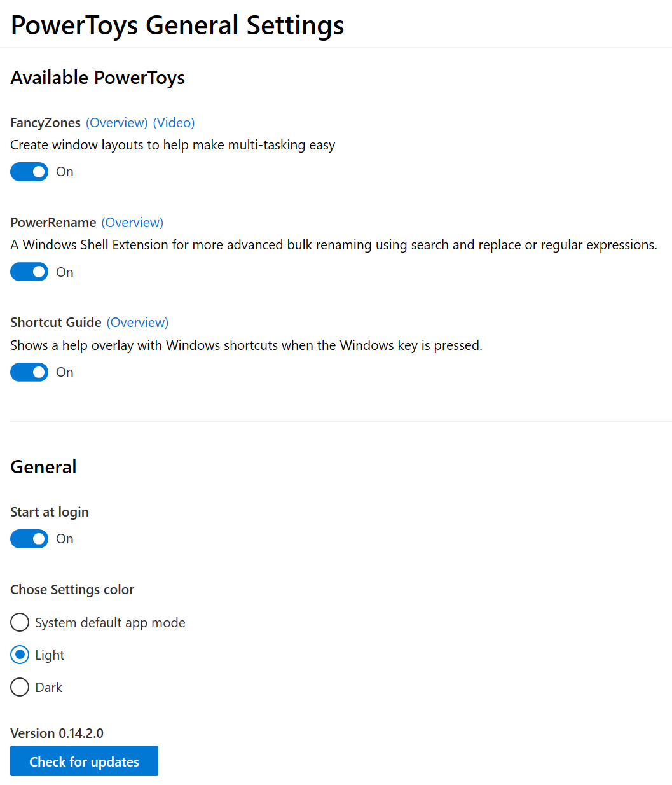
Task: Select the Light color mode
Action: [x=19, y=655]
